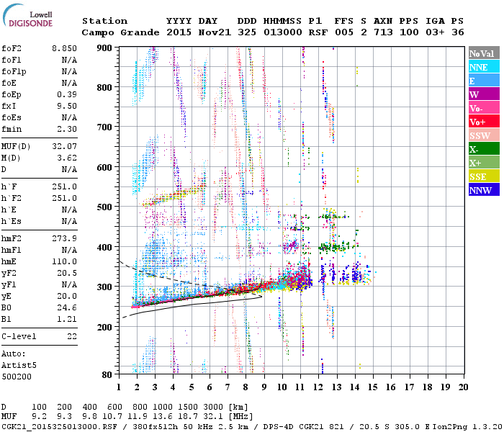504x432 pixels.
Task: Click the foF2 value 8.850
Action: coord(64,48)
